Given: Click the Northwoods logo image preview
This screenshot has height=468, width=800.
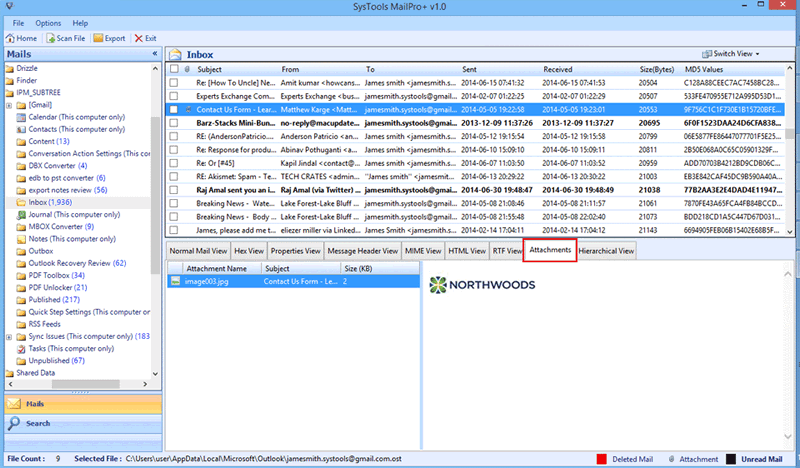Looking at the screenshot, I should coord(482,285).
